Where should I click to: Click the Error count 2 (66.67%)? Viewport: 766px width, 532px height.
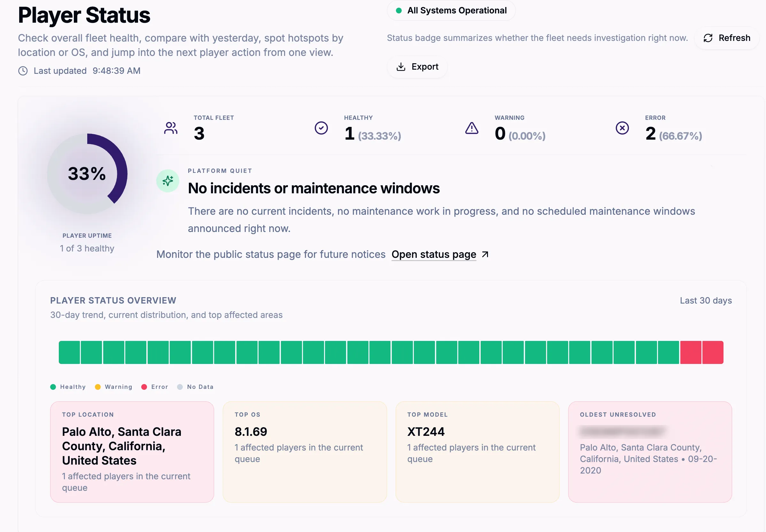pyautogui.click(x=674, y=134)
